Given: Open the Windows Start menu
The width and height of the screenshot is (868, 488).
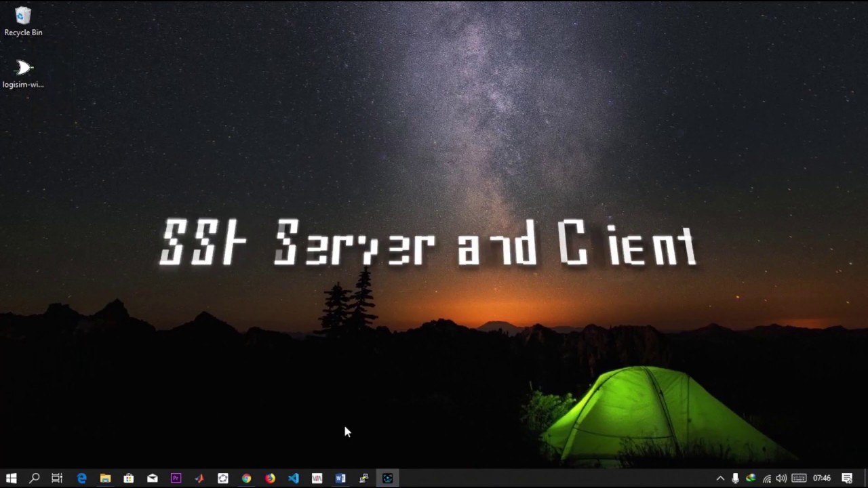Looking at the screenshot, I should point(11,479).
